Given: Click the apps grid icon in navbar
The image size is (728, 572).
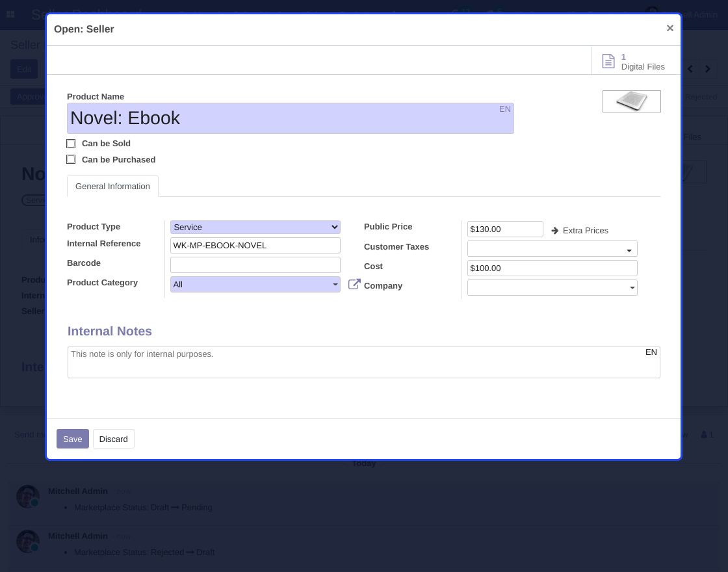Looking at the screenshot, I should 10,14.
